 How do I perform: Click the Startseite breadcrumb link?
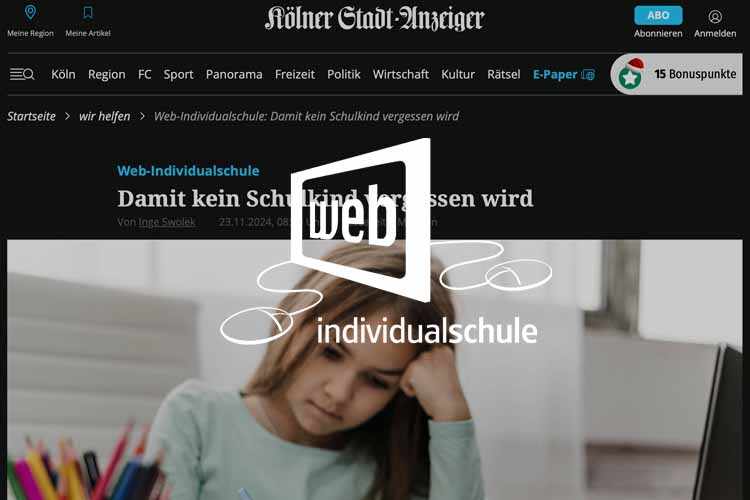click(32, 116)
